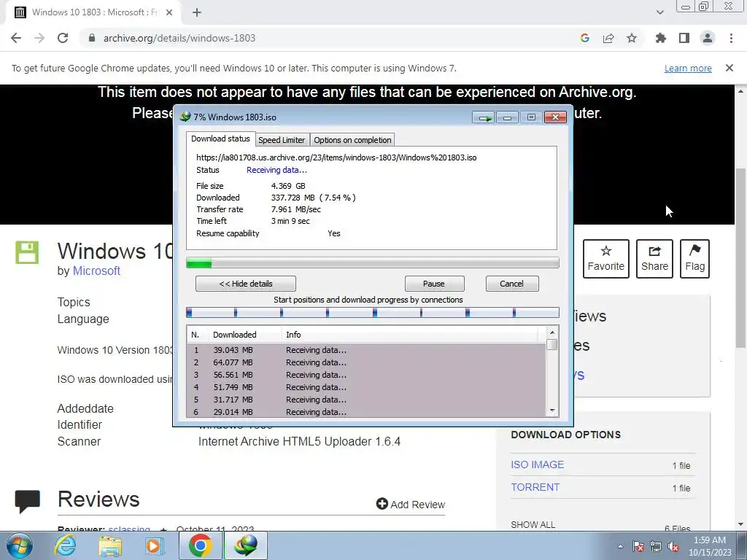Image resolution: width=747 pixels, height=560 pixels.
Task: Reload the archive.org page
Action: click(x=63, y=38)
